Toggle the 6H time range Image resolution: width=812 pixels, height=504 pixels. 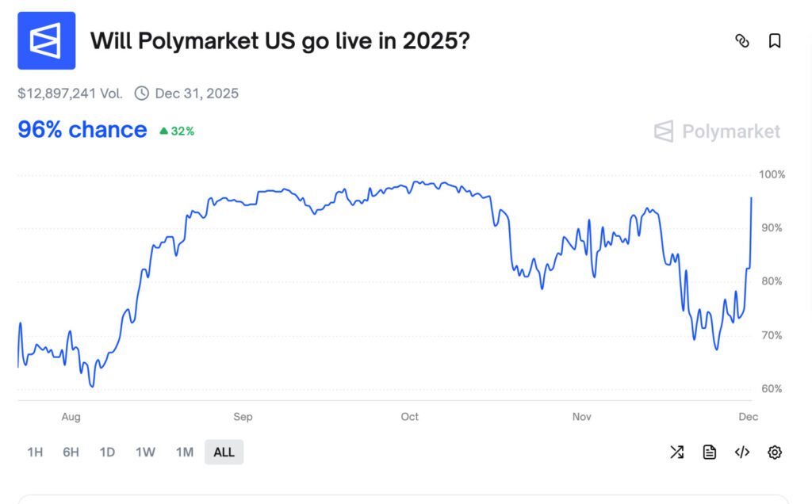click(71, 452)
